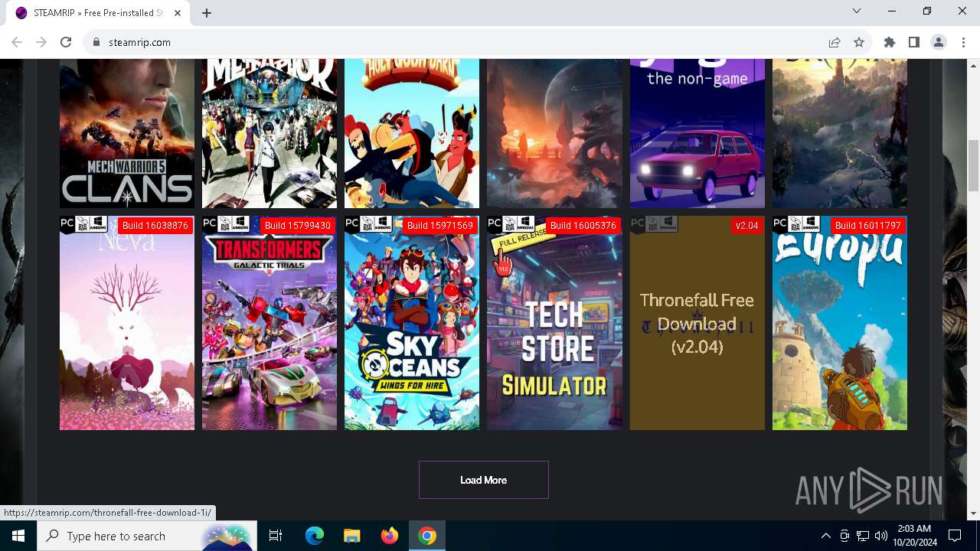Open a new browser tab

(207, 12)
